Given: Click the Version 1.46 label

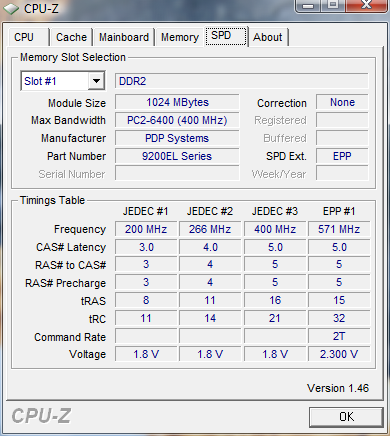Looking at the screenshot, I should [338, 388].
